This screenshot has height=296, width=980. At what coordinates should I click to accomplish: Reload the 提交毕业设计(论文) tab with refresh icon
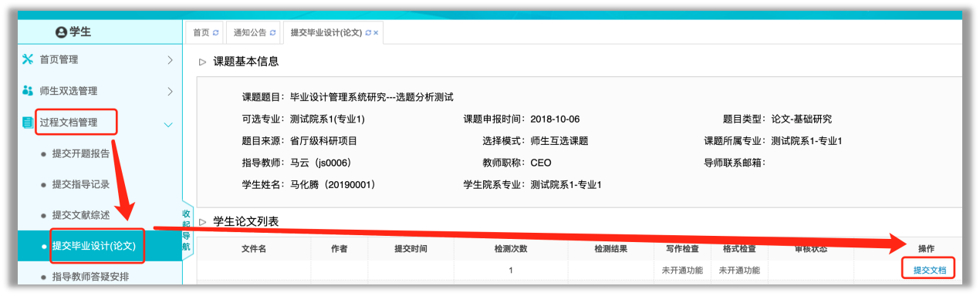[x=368, y=32]
